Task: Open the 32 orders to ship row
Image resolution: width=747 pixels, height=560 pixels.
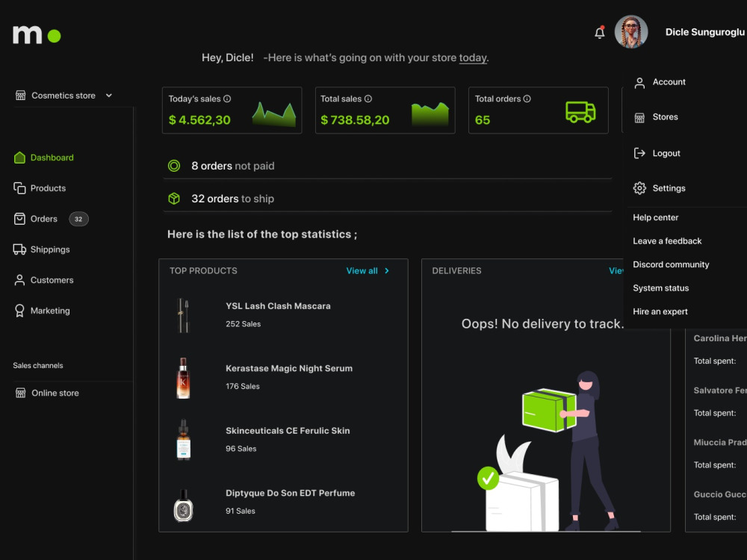Action: [387, 199]
